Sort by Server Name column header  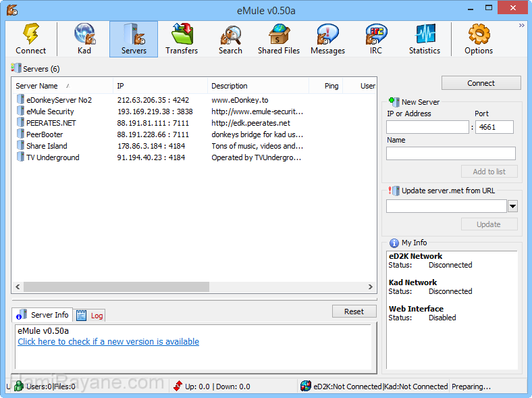(62, 86)
